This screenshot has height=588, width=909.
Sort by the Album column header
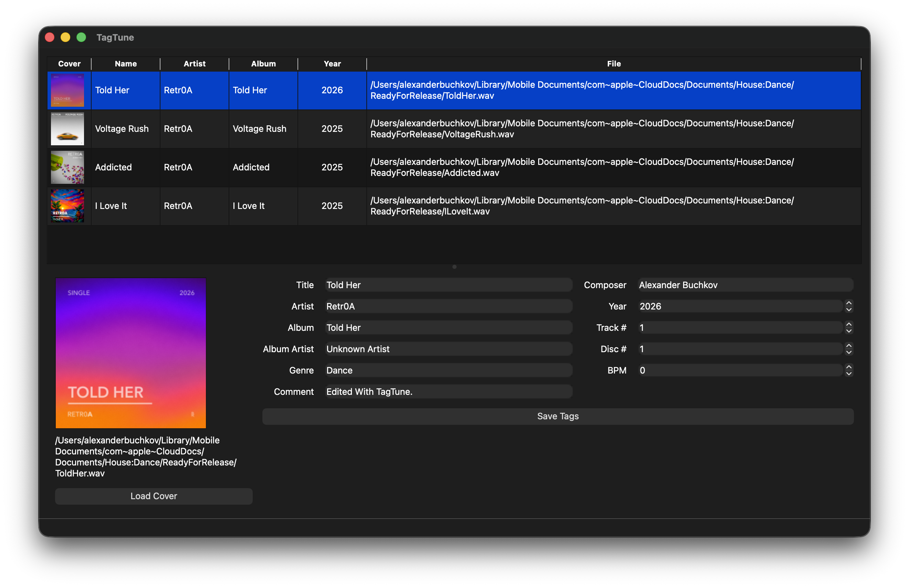(263, 64)
